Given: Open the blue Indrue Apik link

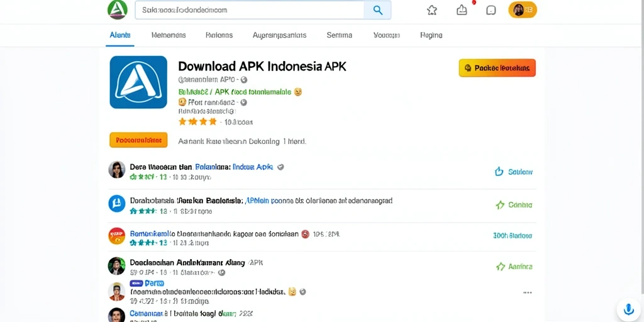Looking at the screenshot, I should (253, 167).
